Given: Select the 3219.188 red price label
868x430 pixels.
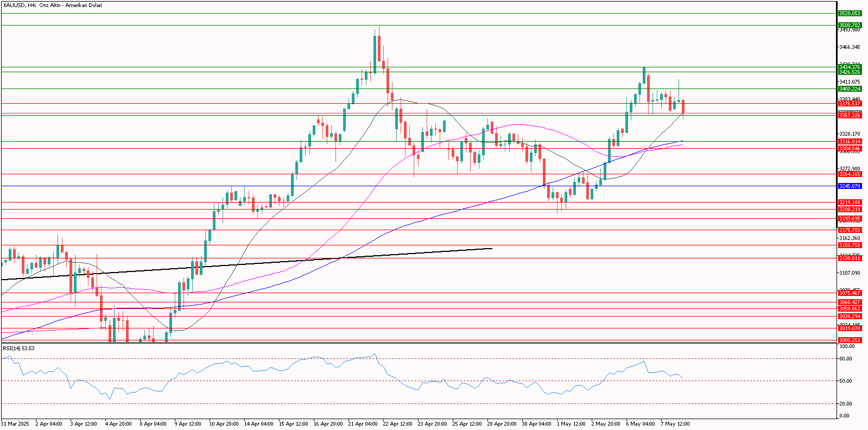Looking at the screenshot, I should tap(850, 202).
